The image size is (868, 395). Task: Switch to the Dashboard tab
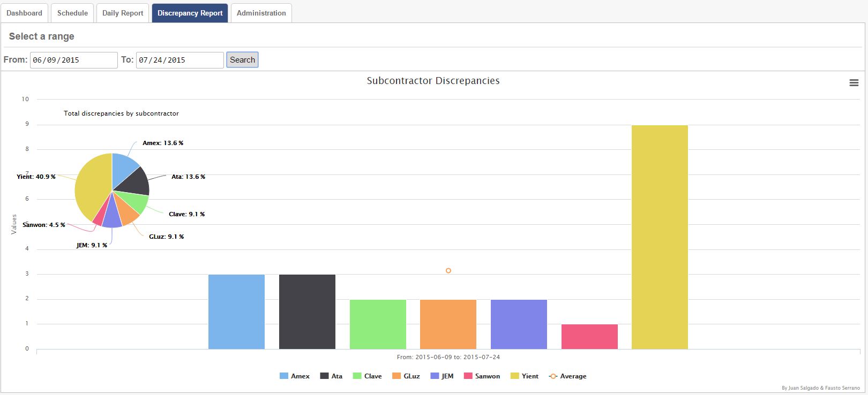point(24,13)
